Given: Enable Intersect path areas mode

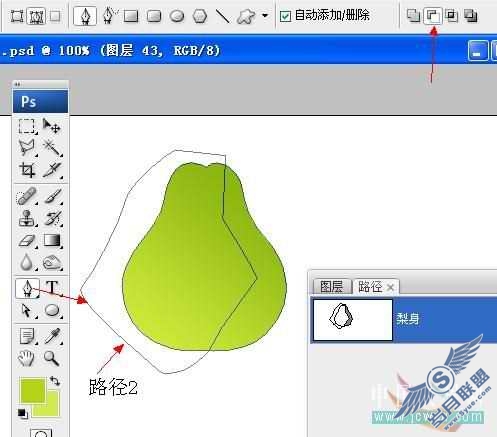Looking at the screenshot, I should 452,15.
